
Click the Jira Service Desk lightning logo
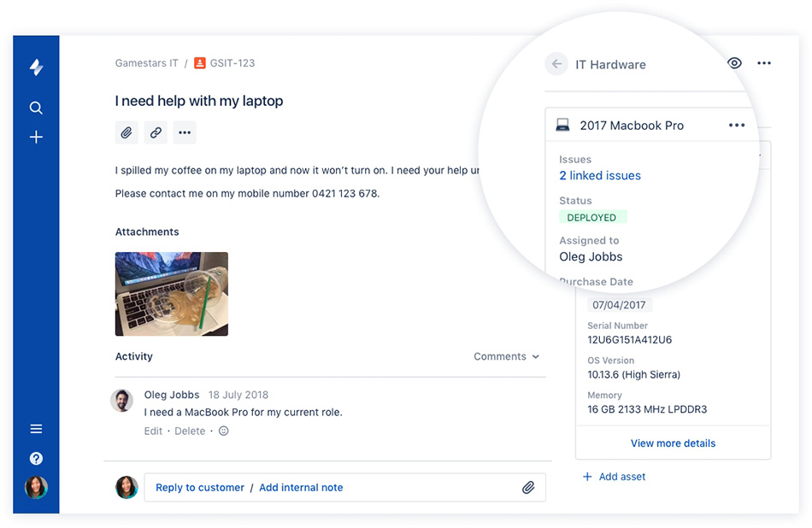pos(36,67)
